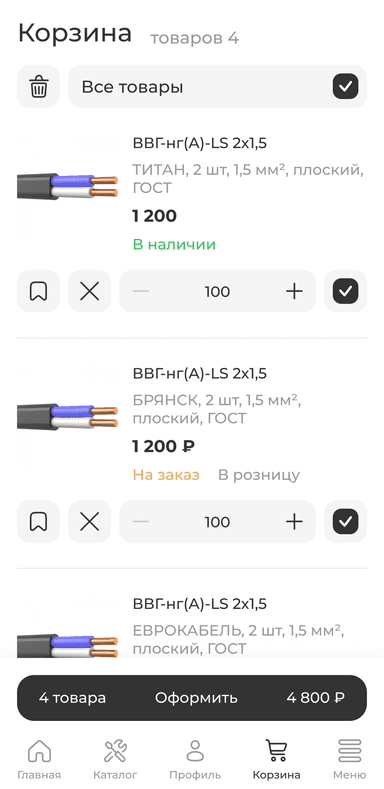Open the ВВГ-нг(А)-LS ТИТАН product title
This screenshot has height=789, width=384.
click(200, 143)
